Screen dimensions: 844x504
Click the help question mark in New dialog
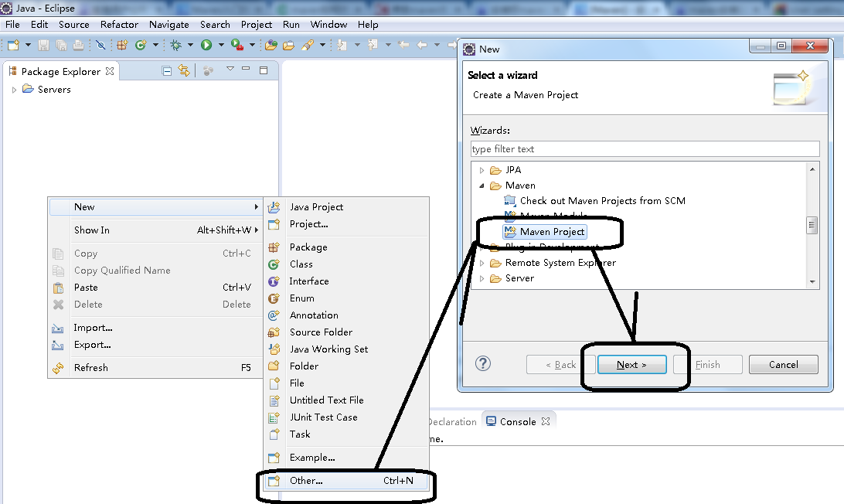click(x=483, y=364)
